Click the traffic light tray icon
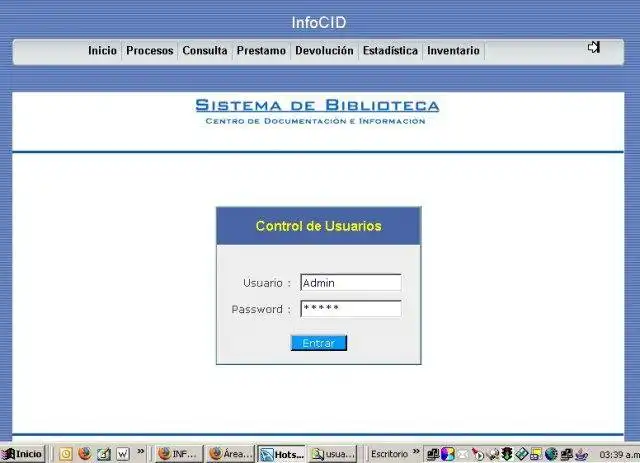This screenshot has width=640, height=463. [x=507, y=454]
